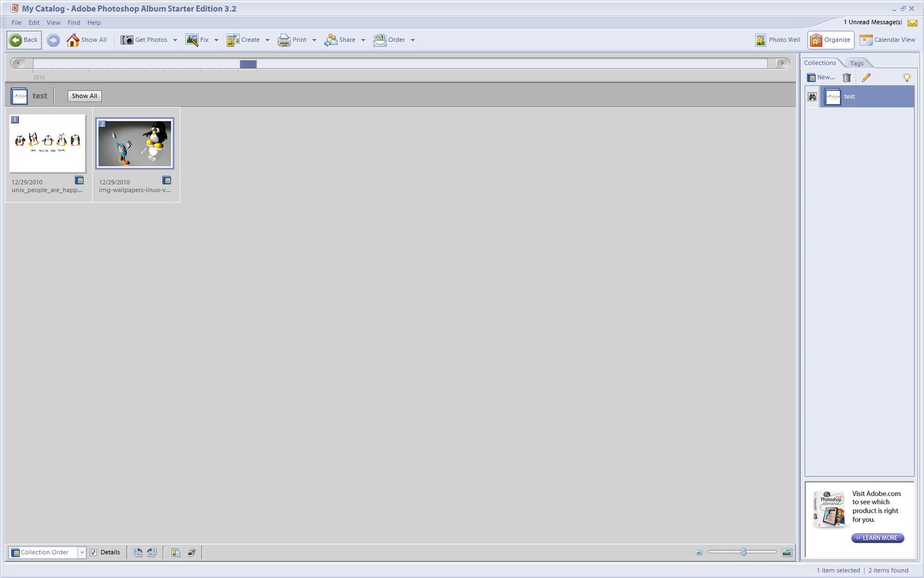Image resolution: width=924 pixels, height=578 pixels.
Task: Click the Get Photos camera icon
Action: pyautogui.click(x=127, y=40)
